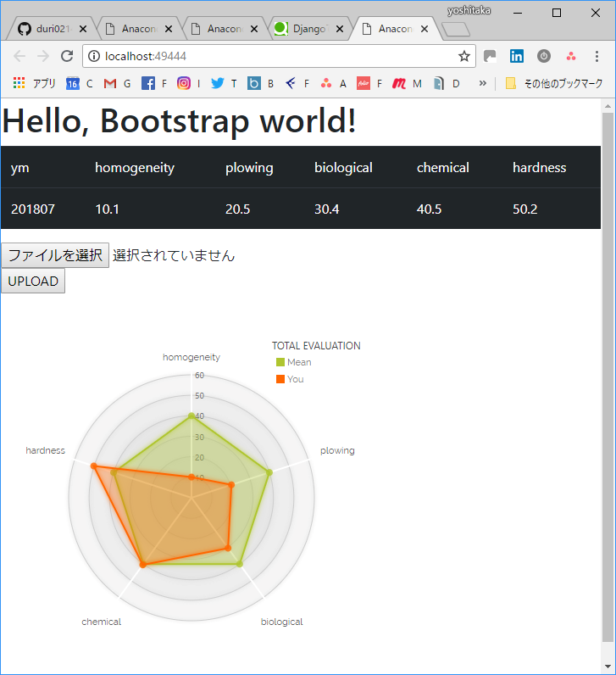Screen dimensions: 616x675
Task: Open the other bookmarks folder
Action: pos(554,83)
